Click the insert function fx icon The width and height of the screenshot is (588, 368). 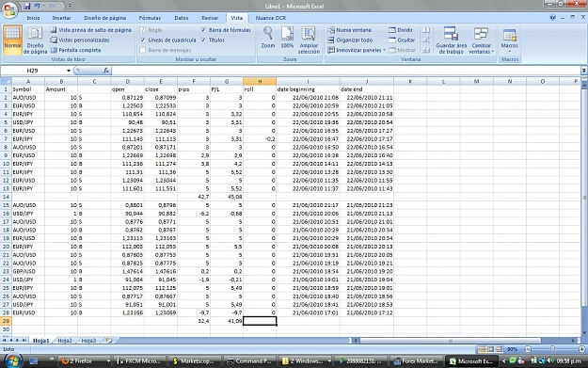point(106,71)
